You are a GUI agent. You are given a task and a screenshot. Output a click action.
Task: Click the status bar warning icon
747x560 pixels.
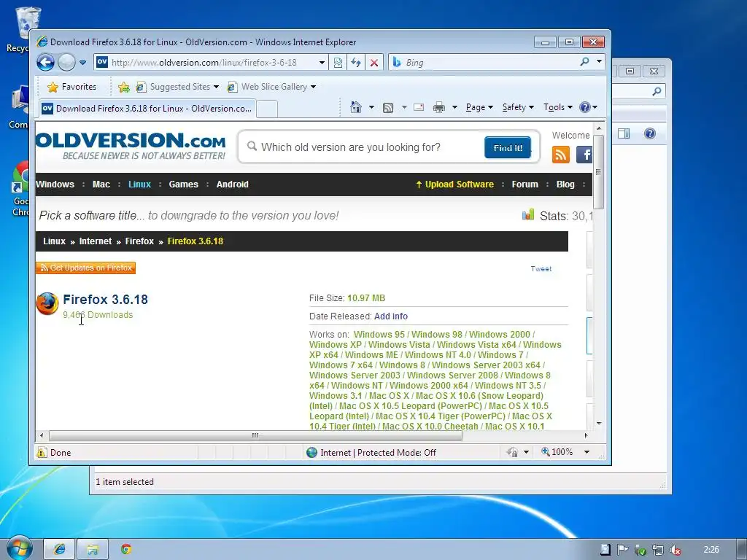click(x=42, y=452)
